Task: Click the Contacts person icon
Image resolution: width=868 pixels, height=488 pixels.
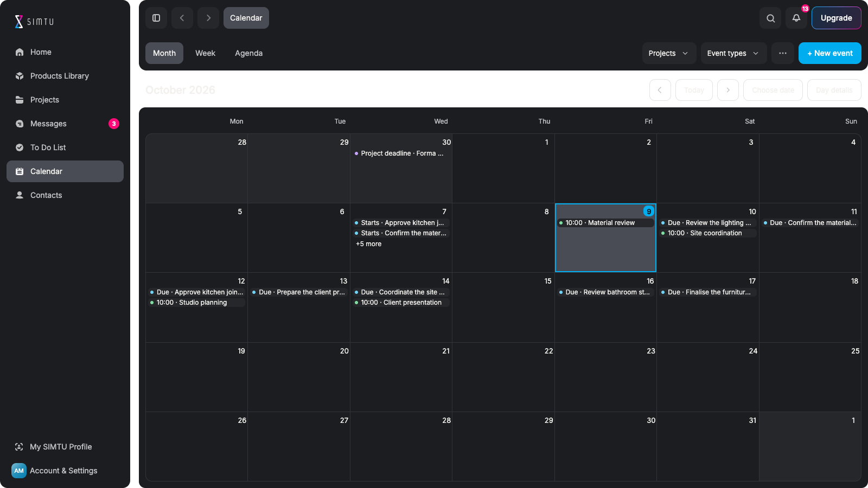Action: coord(20,195)
